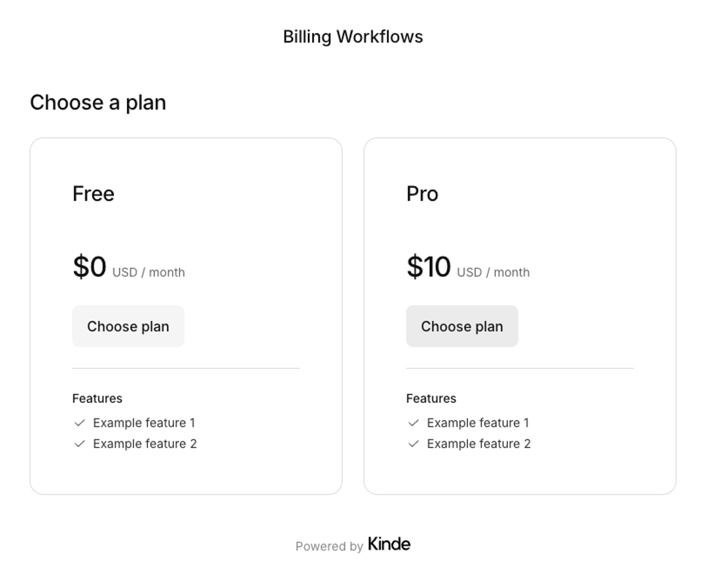Select Example feature 2 text under Free
707x588 pixels.
[145, 444]
